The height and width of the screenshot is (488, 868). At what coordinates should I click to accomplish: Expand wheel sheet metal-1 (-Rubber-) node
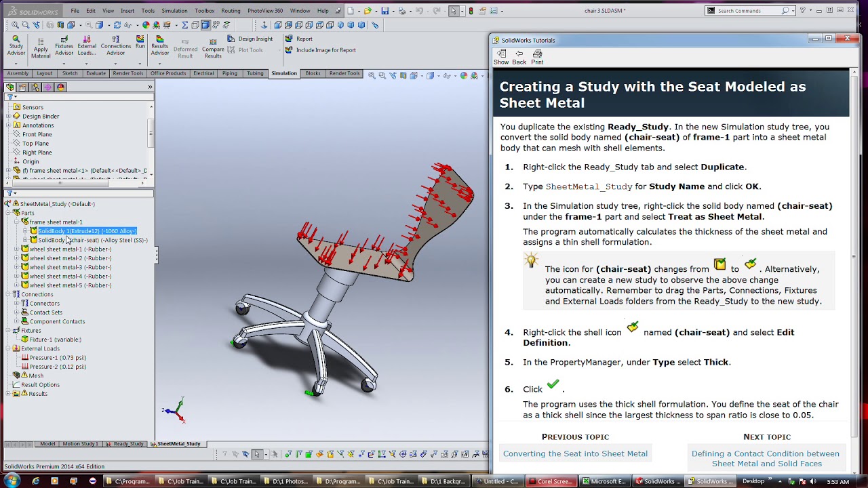(x=16, y=249)
